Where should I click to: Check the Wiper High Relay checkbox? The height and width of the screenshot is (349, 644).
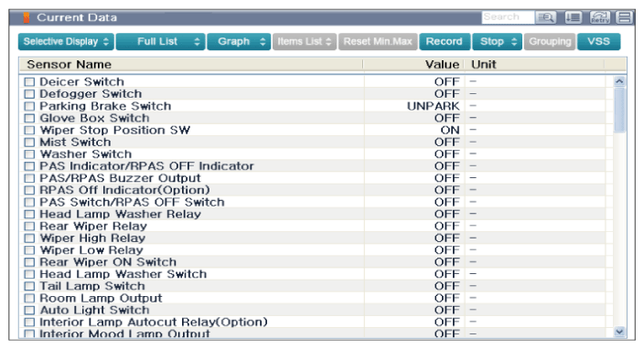click(x=29, y=238)
